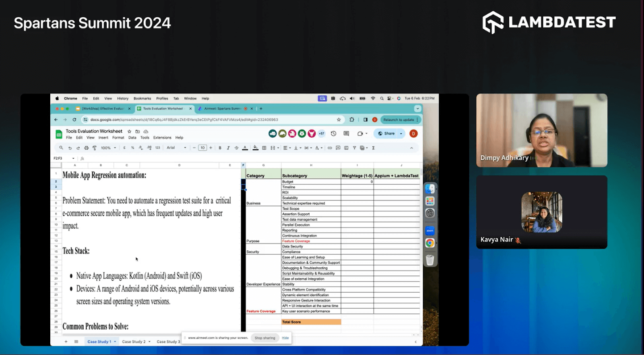Open the name box dropdown

pyautogui.click(x=73, y=158)
